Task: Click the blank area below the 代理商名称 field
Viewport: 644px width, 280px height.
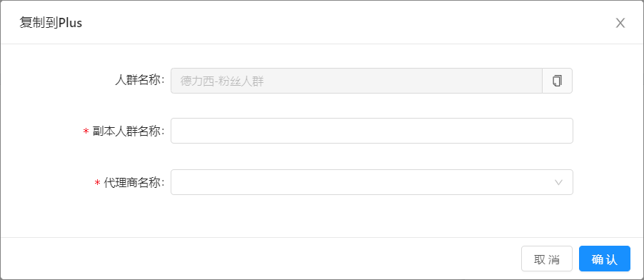Action: [372, 216]
